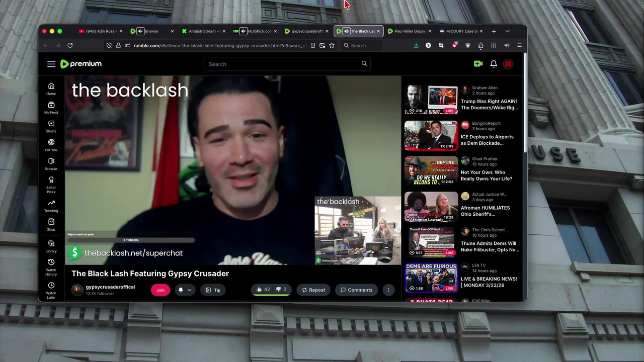Open the Comments button
The width and height of the screenshot is (644, 362).
356,290
